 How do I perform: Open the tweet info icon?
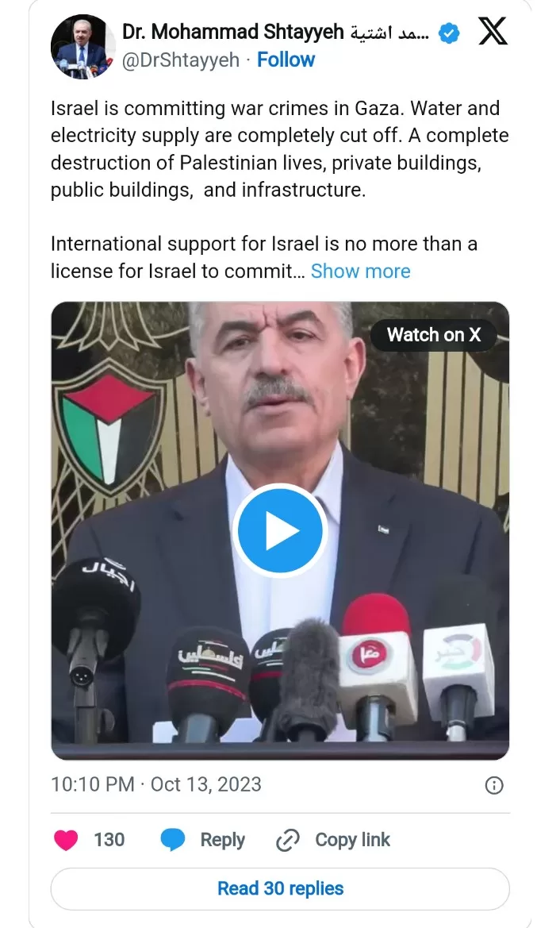(x=494, y=785)
